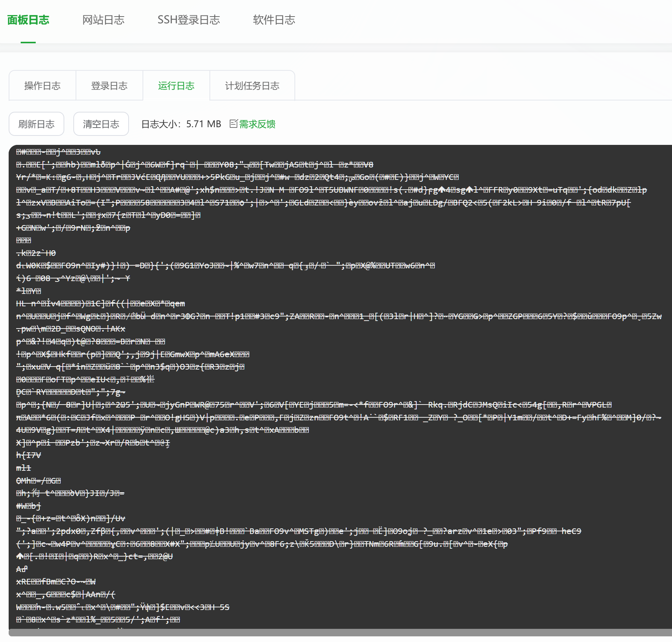
Task: Click the first line of log output
Action: coord(58,152)
